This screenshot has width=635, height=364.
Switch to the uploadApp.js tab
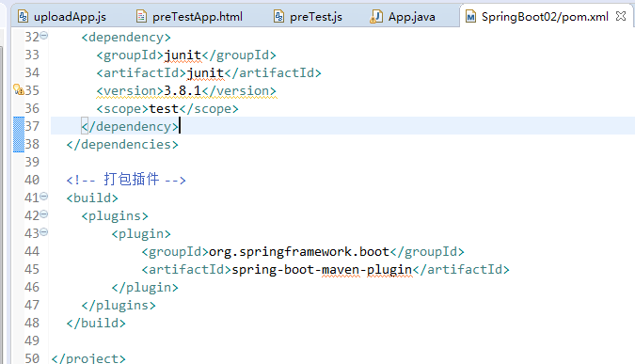click(x=62, y=17)
